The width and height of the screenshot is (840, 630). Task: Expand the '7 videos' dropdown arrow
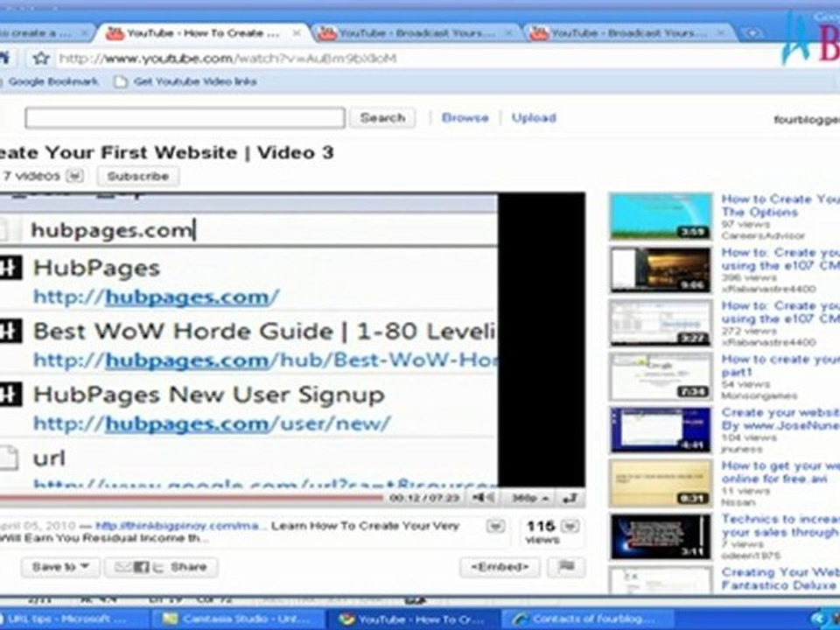74,175
